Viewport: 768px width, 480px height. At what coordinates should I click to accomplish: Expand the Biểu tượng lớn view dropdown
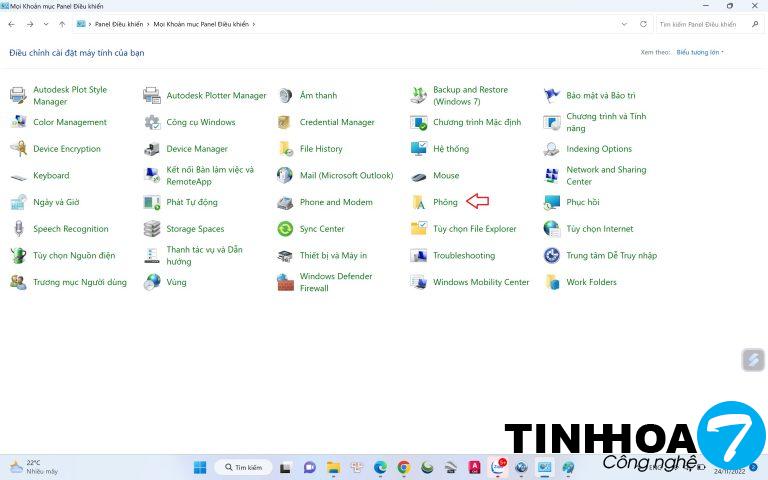700,52
